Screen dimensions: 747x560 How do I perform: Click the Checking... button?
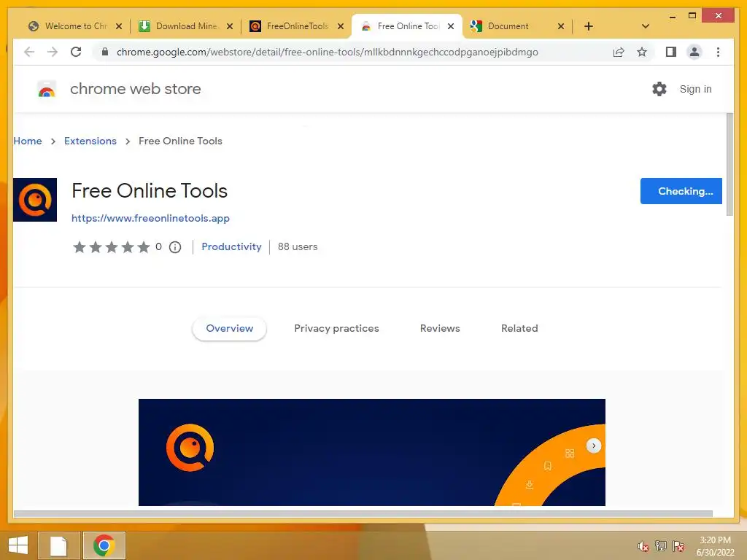(681, 191)
